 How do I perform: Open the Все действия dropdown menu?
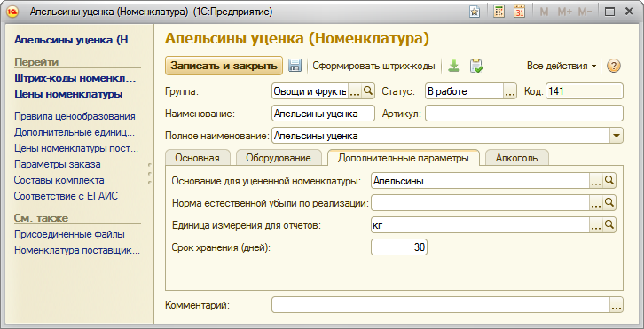[x=562, y=66]
